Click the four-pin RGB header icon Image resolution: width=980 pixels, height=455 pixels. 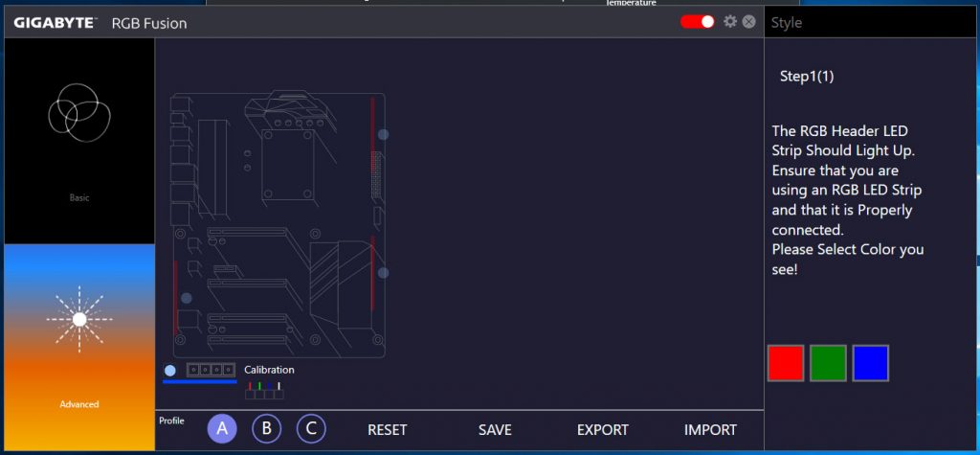coord(211,370)
